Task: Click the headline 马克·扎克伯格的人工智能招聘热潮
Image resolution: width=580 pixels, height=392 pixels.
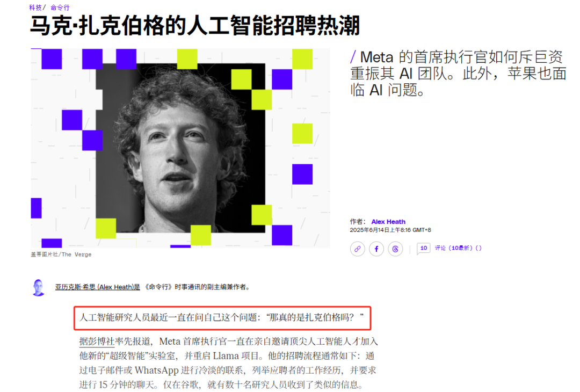Action: 194,26
